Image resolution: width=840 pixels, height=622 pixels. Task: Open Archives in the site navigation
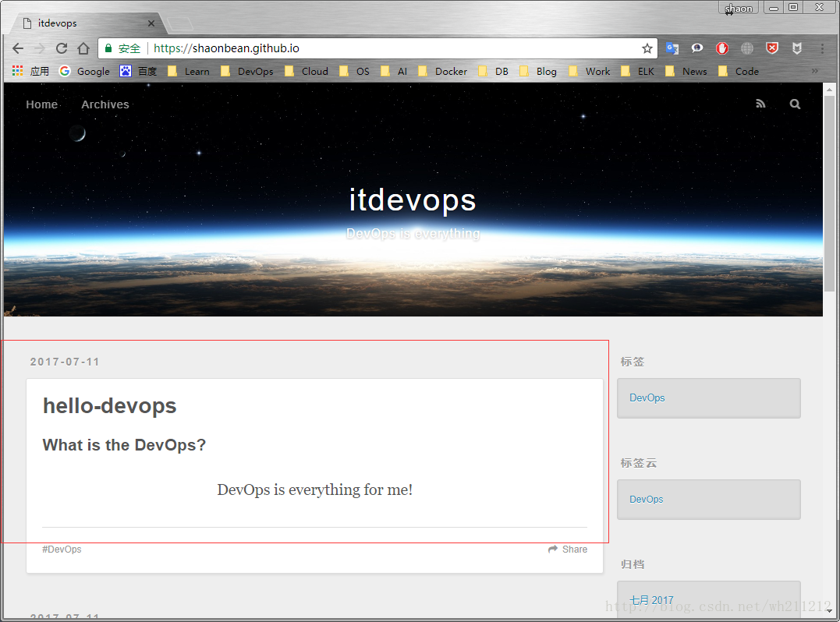[x=105, y=104]
